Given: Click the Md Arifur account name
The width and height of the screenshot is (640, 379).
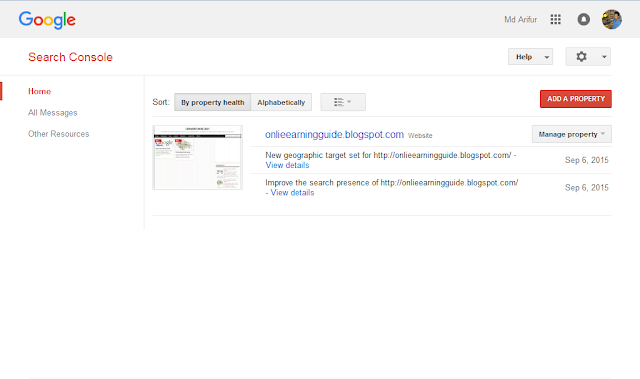Looking at the screenshot, I should 520,20.
